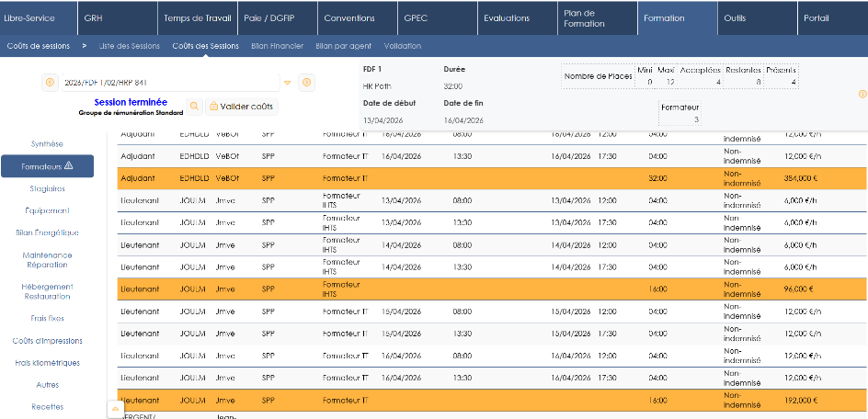Viewport: 868px width, 419px height.
Task: Go to next session arrow icon
Action: coord(307,83)
